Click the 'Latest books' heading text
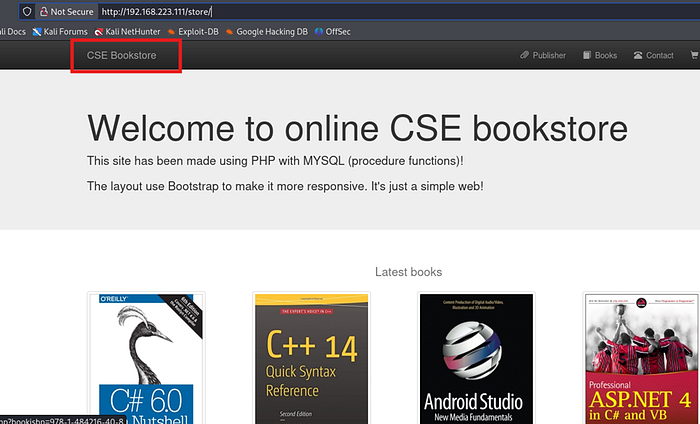This screenshot has height=424, width=700. point(408,272)
